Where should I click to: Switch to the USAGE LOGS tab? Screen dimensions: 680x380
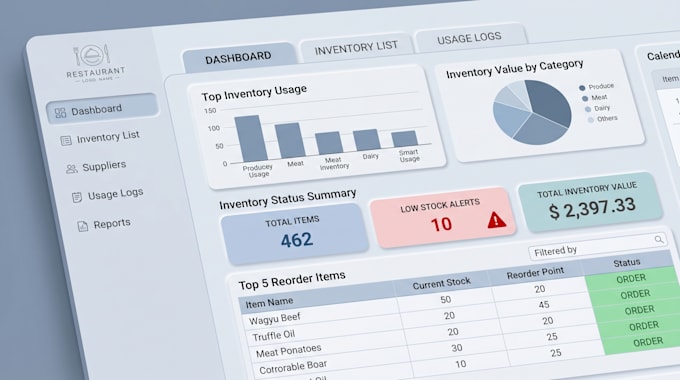(469, 38)
